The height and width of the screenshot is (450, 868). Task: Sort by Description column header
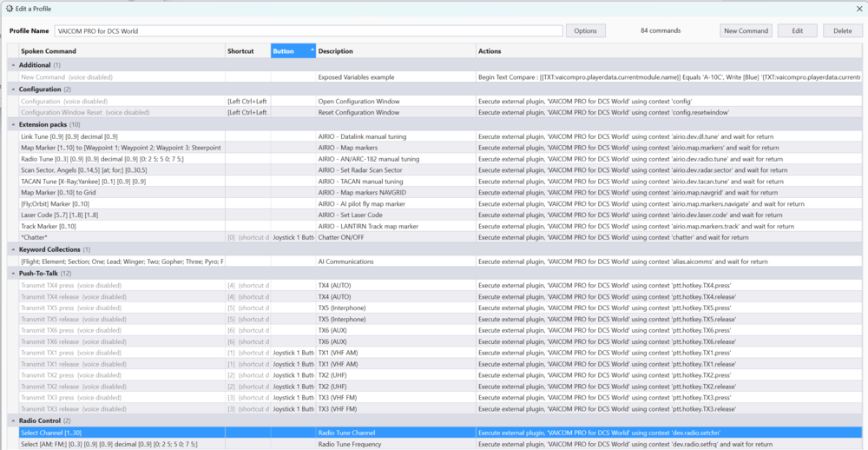396,51
